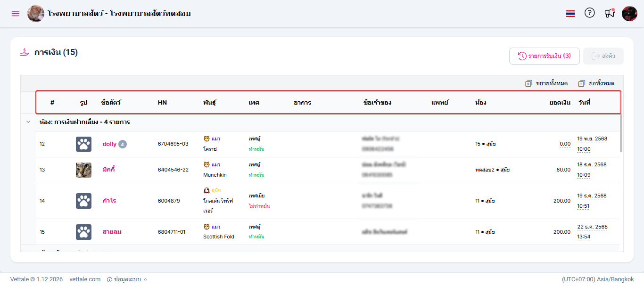This screenshot has height=286, width=644.
Task: Click cat species icon in dolly row
Action: 206,139
